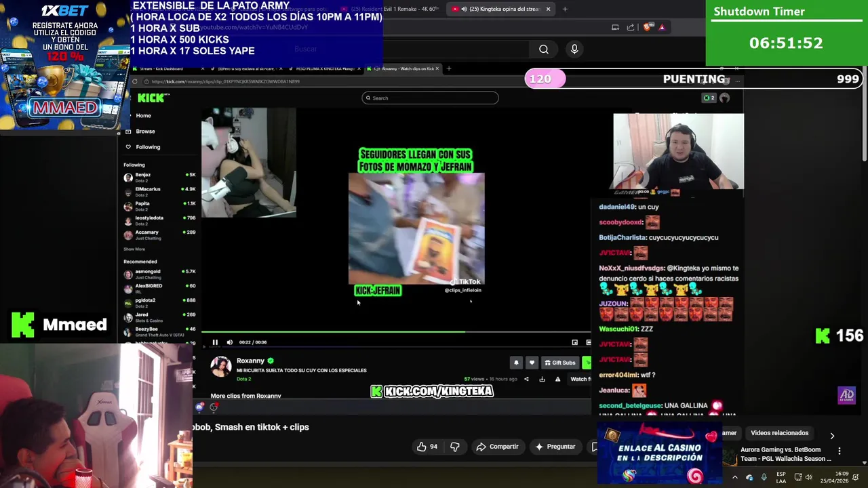Viewport: 868px width, 488px height.
Task: Focus the Kick Search field
Action: [430, 98]
